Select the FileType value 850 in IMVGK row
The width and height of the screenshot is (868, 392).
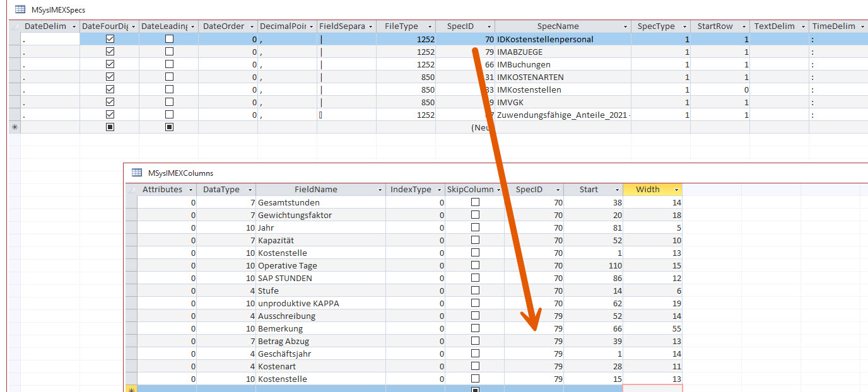(x=406, y=102)
